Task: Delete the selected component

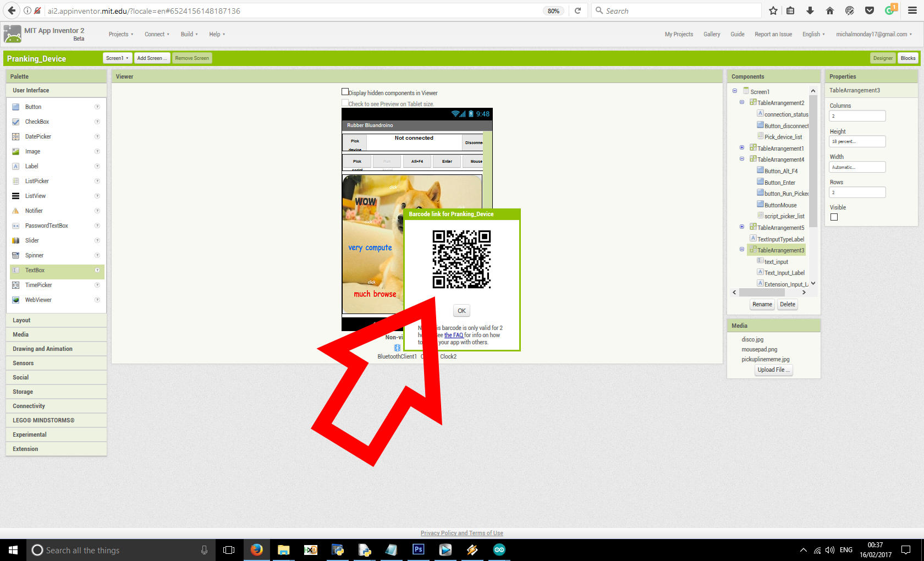Action: point(788,304)
